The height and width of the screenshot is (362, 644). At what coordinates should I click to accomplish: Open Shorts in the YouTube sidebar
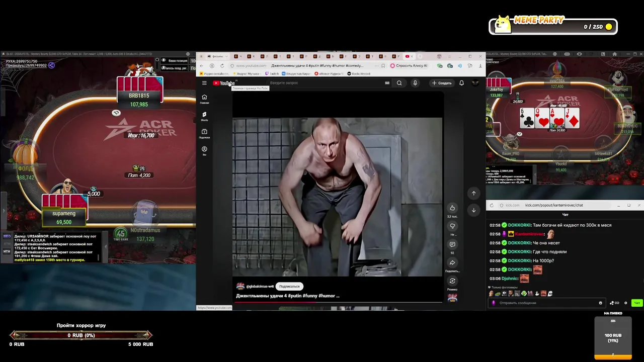(204, 116)
